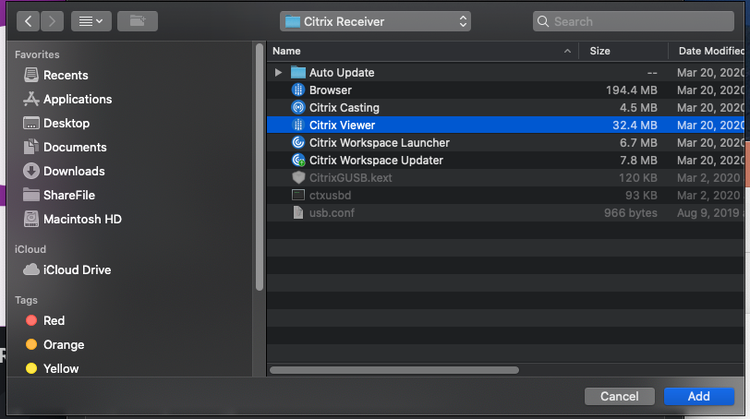This screenshot has height=419, width=750.
Task: Click the file list horizontal scrollbar
Action: [x=394, y=370]
